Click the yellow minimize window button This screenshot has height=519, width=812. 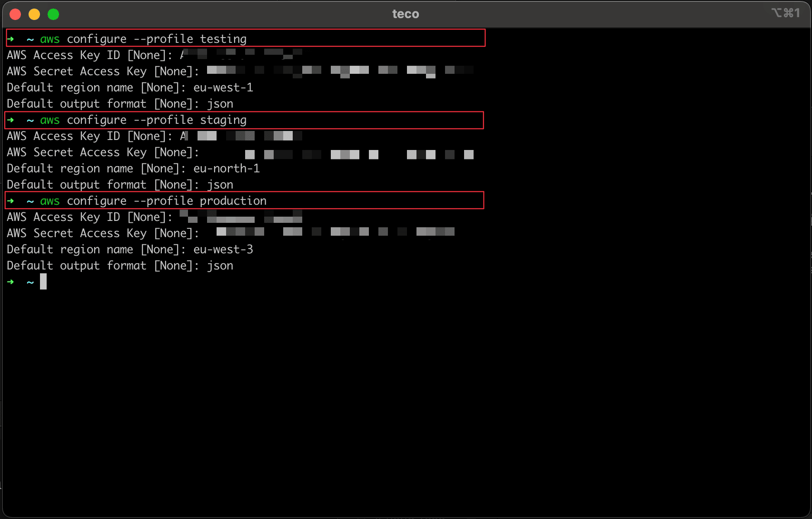point(34,14)
